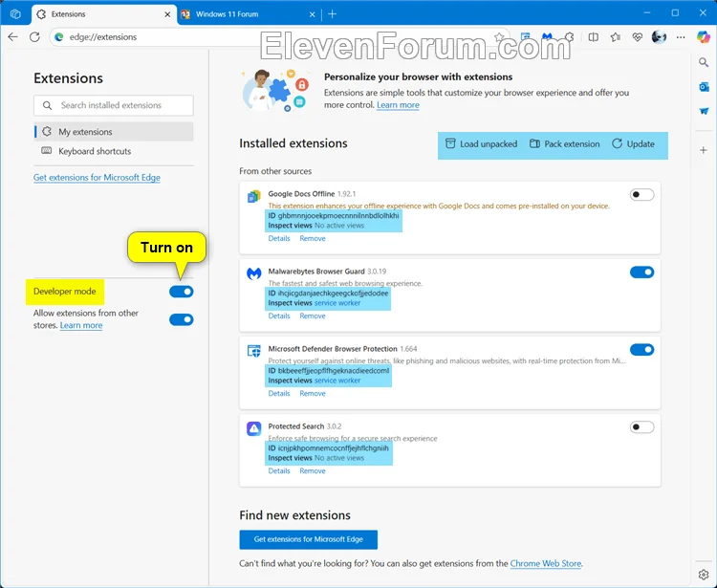717x588 pixels.
Task: Enable the Protected Search extension toggle
Action: point(641,427)
